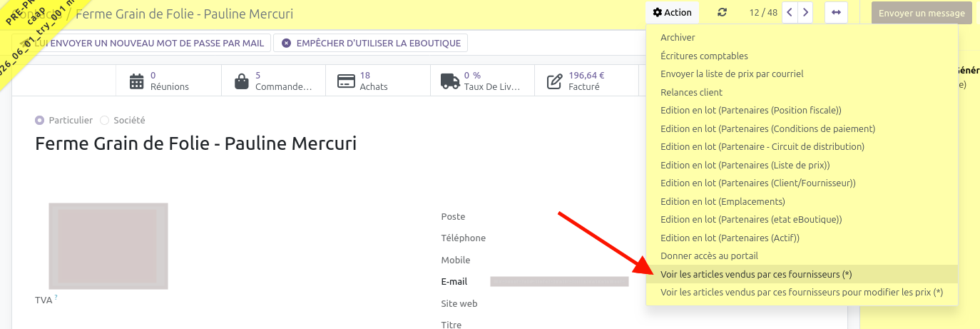Choose Écritures comptables menu entry
The image size is (980, 329).
[x=802, y=56]
